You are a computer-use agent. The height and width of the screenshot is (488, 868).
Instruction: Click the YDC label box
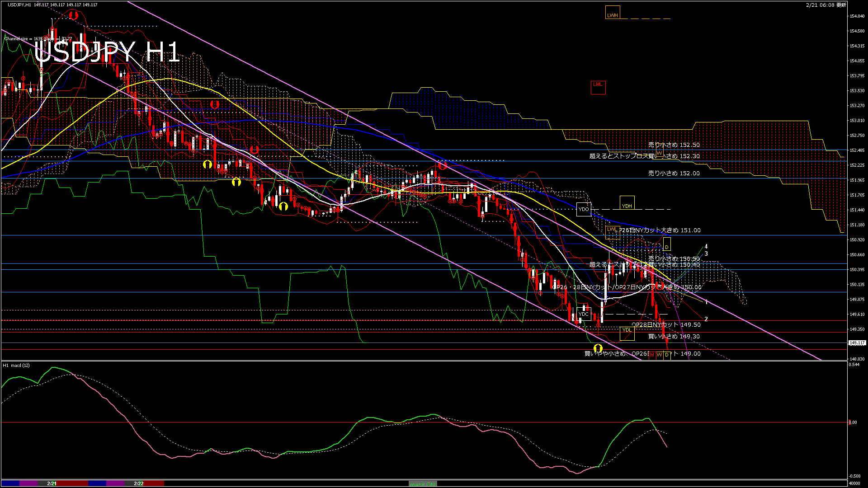pyautogui.click(x=584, y=314)
